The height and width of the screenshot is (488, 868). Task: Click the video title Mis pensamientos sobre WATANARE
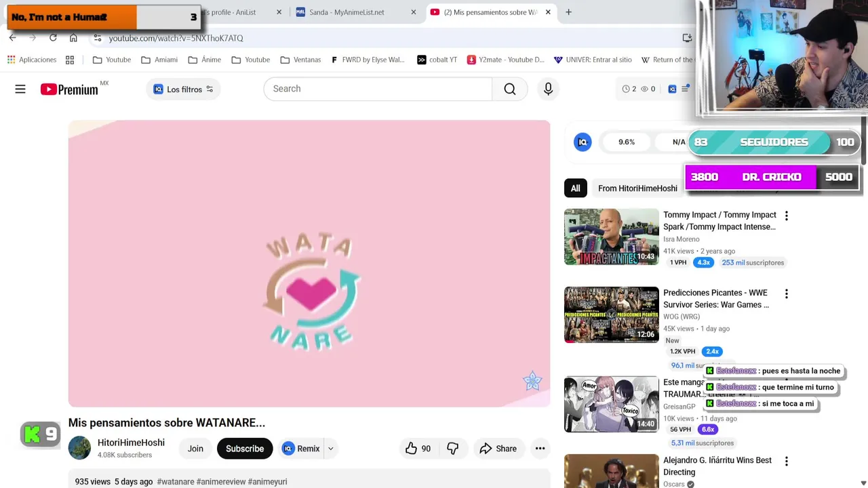click(x=167, y=423)
